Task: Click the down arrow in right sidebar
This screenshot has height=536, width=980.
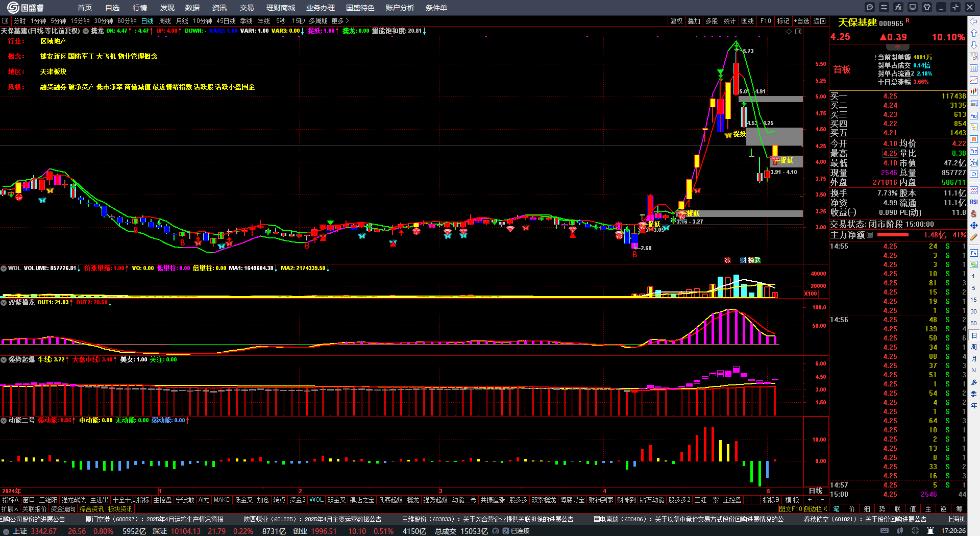Action: [x=974, y=45]
